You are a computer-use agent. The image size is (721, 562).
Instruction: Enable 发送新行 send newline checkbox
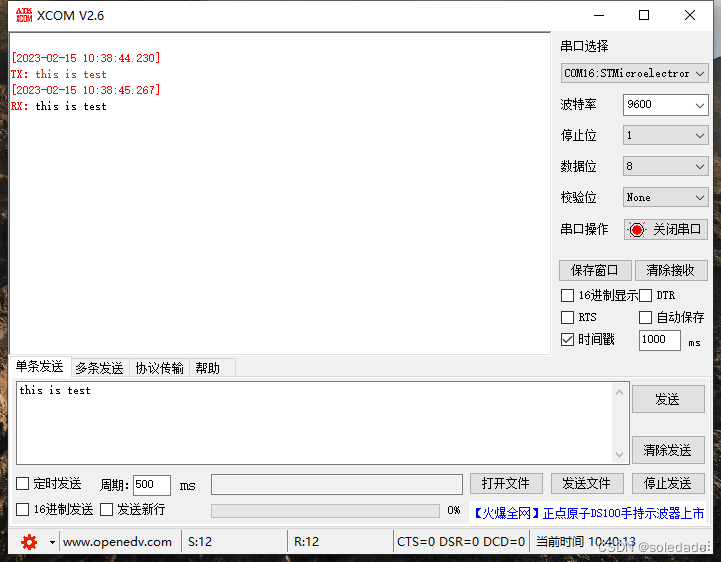pyautogui.click(x=106, y=509)
